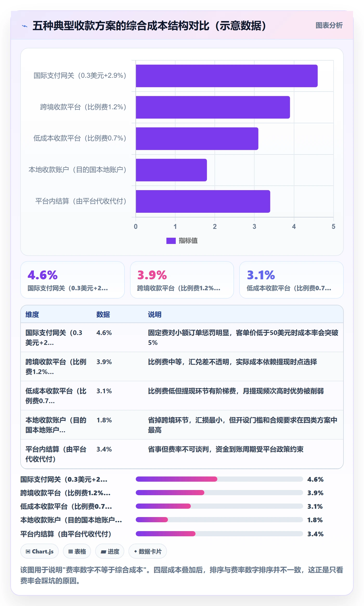Screen dimensions: 364x606
Task: Open the 4.6% data card
Action: click(73, 280)
